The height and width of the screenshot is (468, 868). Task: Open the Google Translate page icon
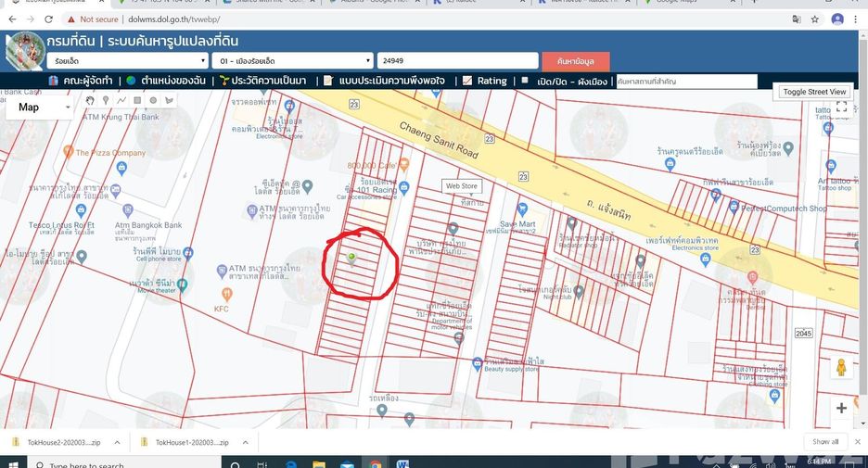pos(796,19)
